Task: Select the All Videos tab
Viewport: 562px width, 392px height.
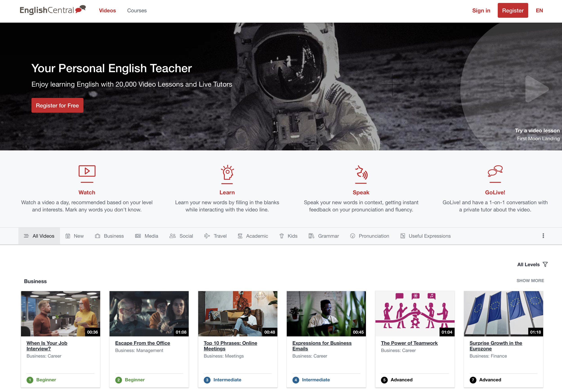Action: [39, 236]
